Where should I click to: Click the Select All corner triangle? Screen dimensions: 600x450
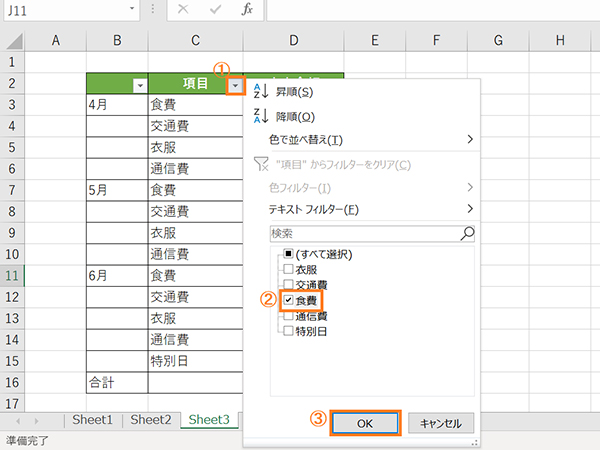pos(14,41)
